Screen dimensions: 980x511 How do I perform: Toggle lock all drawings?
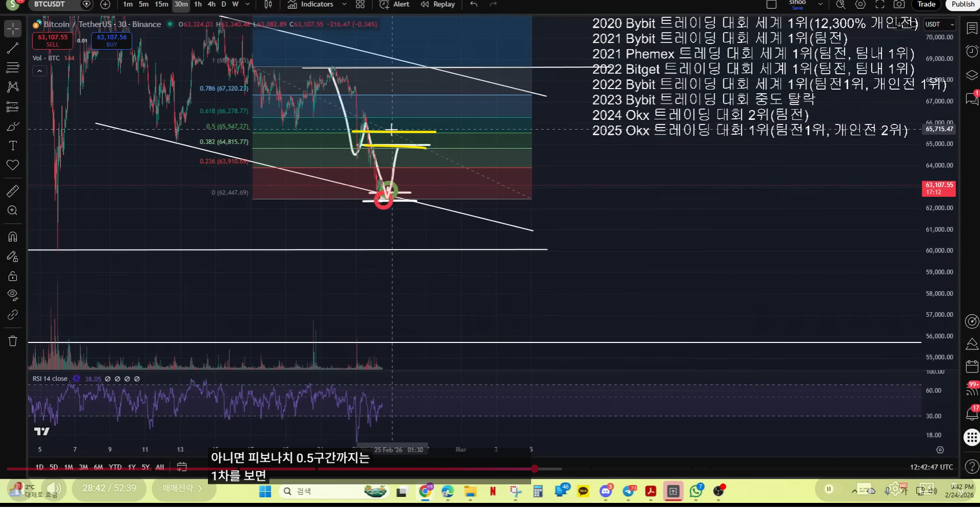[x=13, y=276]
